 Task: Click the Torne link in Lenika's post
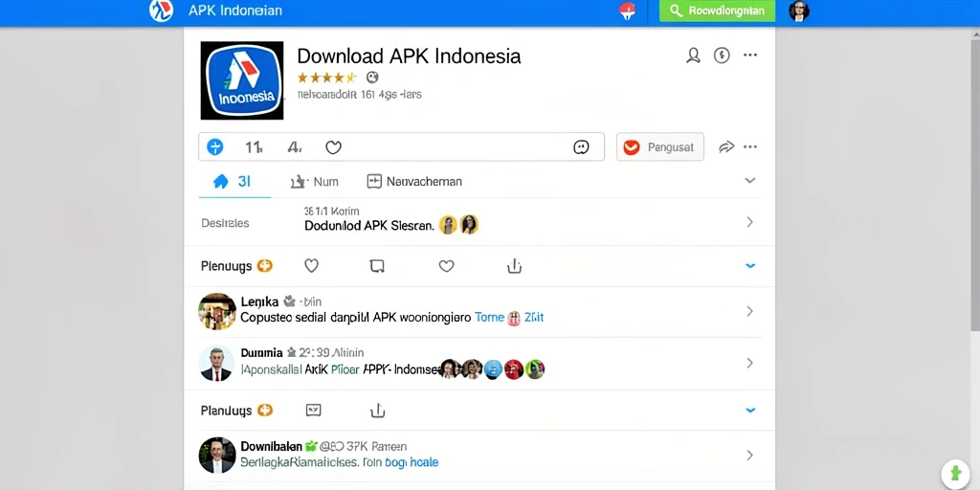489,318
